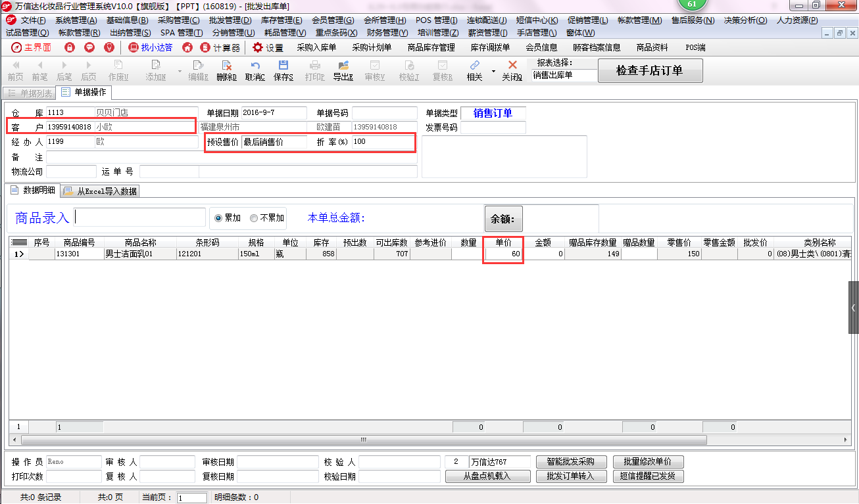Open 设置 settings gear
The width and height of the screenshot is (859, 504).
[268, 47]
